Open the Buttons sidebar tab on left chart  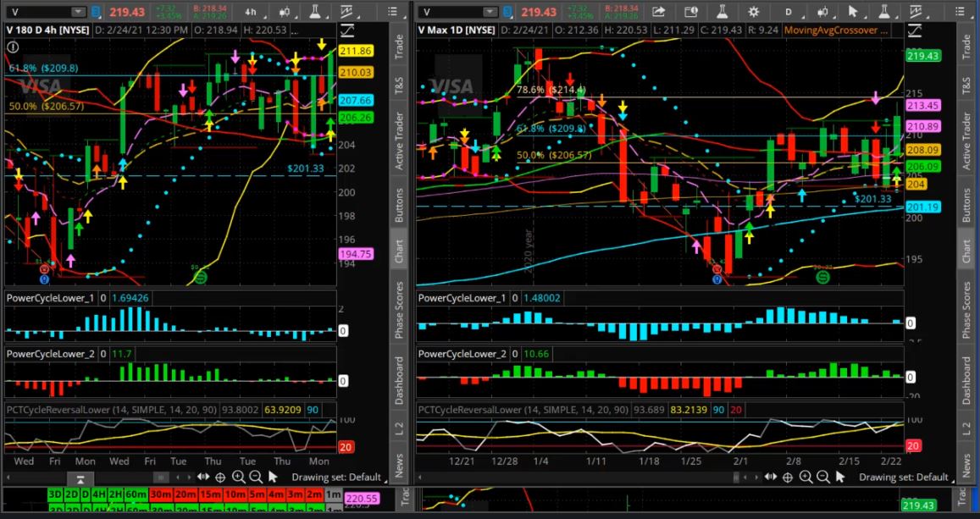400,206
